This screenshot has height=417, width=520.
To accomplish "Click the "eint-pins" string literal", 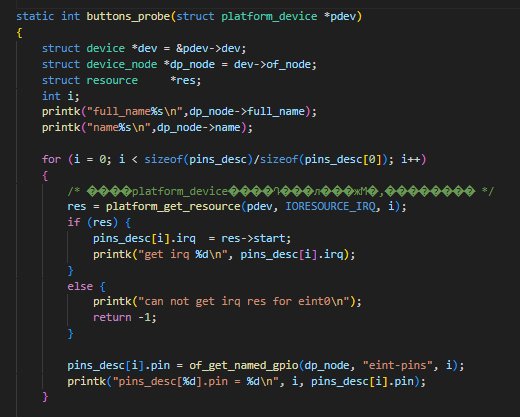I will point(398,365).
